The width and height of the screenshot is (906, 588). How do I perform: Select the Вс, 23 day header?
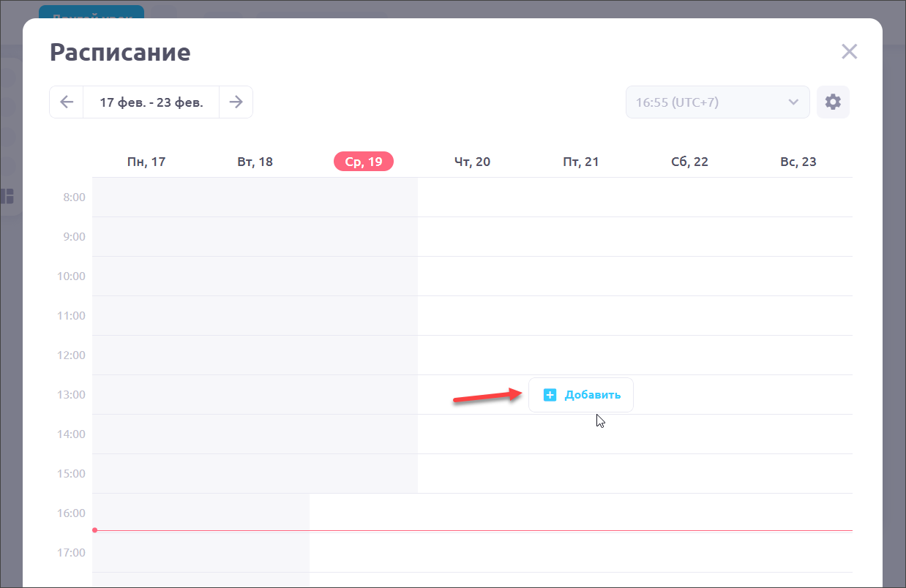(798, 162)
